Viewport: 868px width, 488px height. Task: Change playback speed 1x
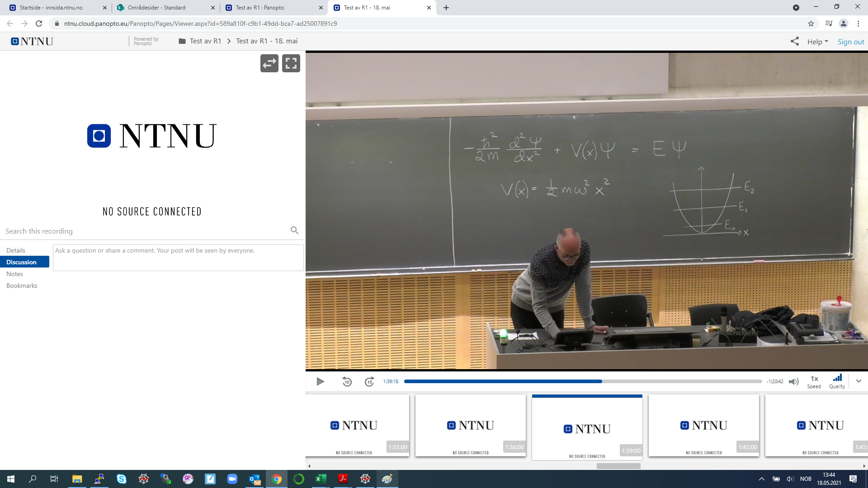pos(814,382)
